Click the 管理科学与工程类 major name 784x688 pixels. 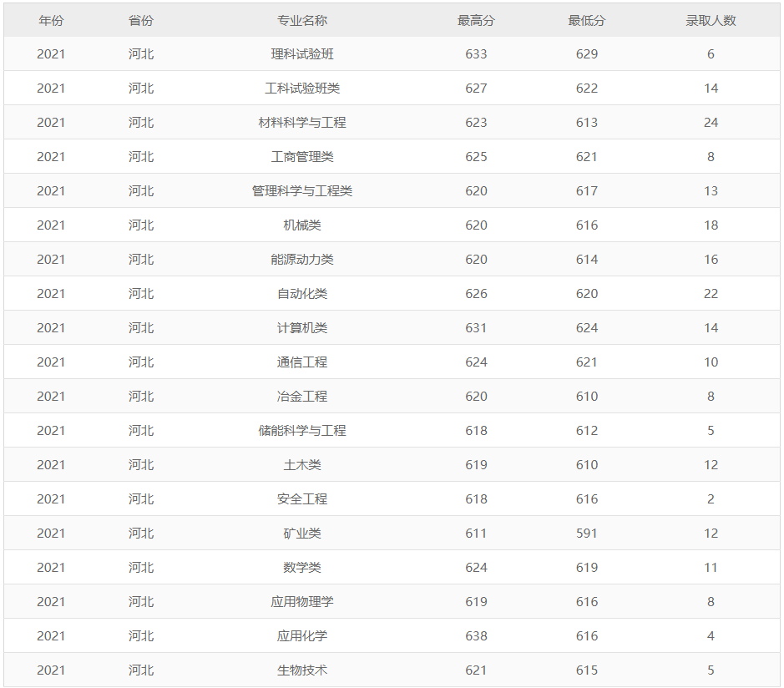point(302,191)
